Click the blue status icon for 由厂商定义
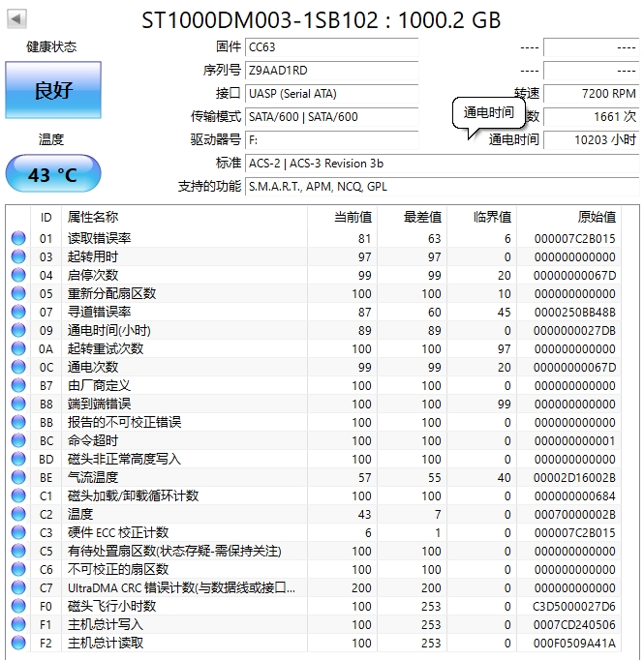Image resolution: width=644 pixels, height=660 pixels. click(18, 385)
